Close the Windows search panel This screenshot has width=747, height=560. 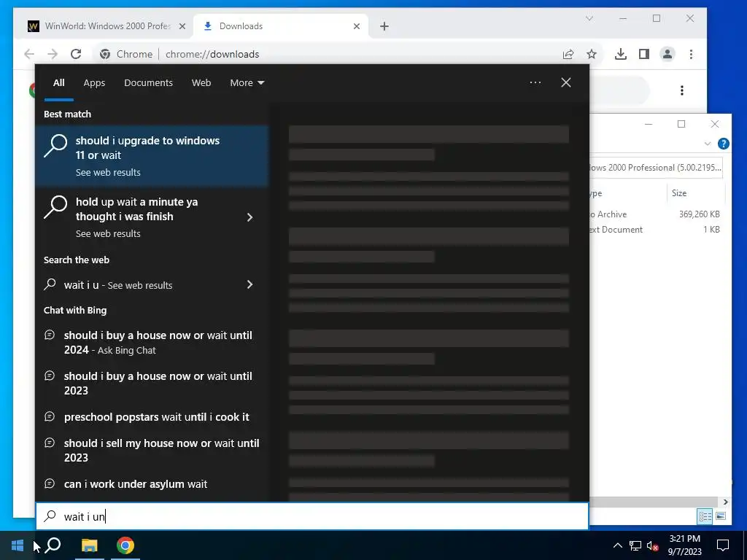566,82
